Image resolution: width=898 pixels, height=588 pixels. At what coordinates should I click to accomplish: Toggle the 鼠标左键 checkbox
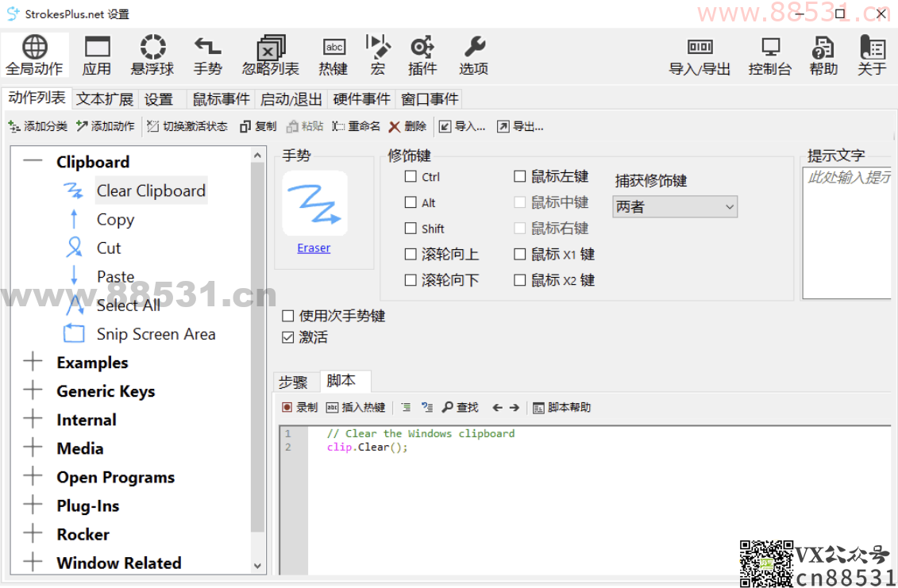(x=520, y=176)
